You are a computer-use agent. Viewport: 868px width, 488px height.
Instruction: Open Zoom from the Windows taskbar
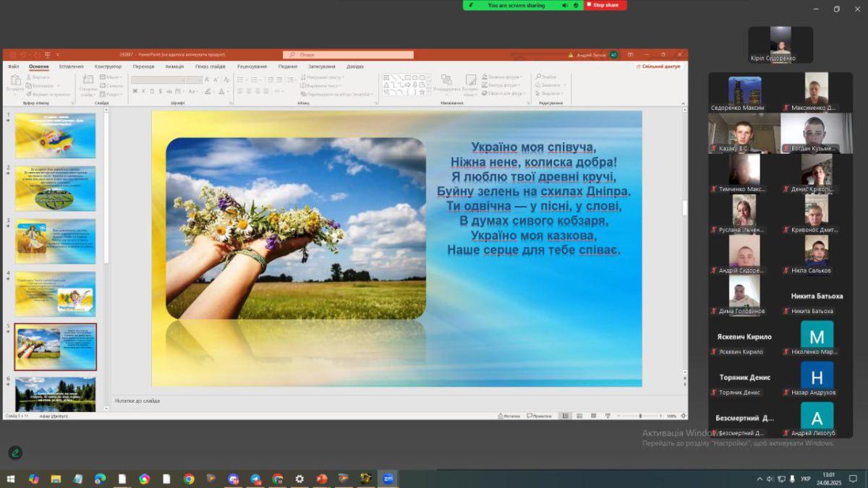(x=388, y=479)
